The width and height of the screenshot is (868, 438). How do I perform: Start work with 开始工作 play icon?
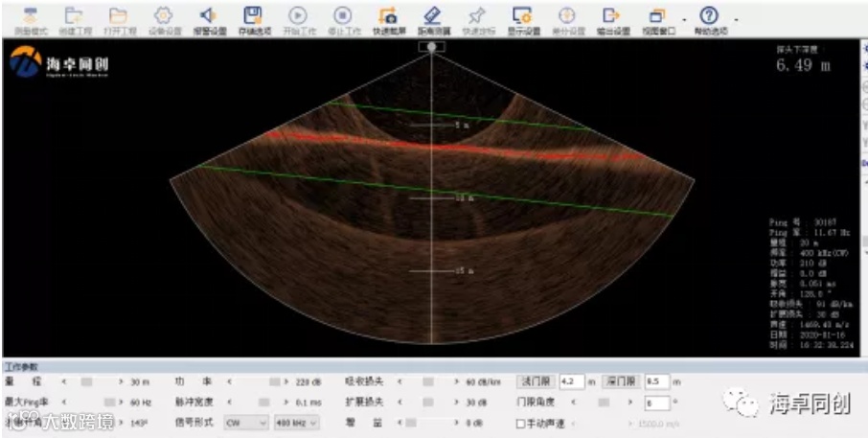[x=298, y=16]
